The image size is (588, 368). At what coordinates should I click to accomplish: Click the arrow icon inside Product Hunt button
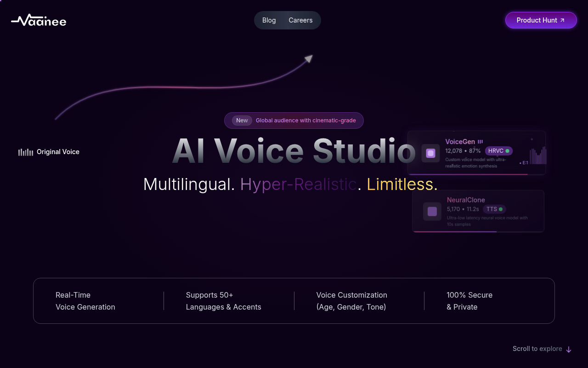point(562,20)
